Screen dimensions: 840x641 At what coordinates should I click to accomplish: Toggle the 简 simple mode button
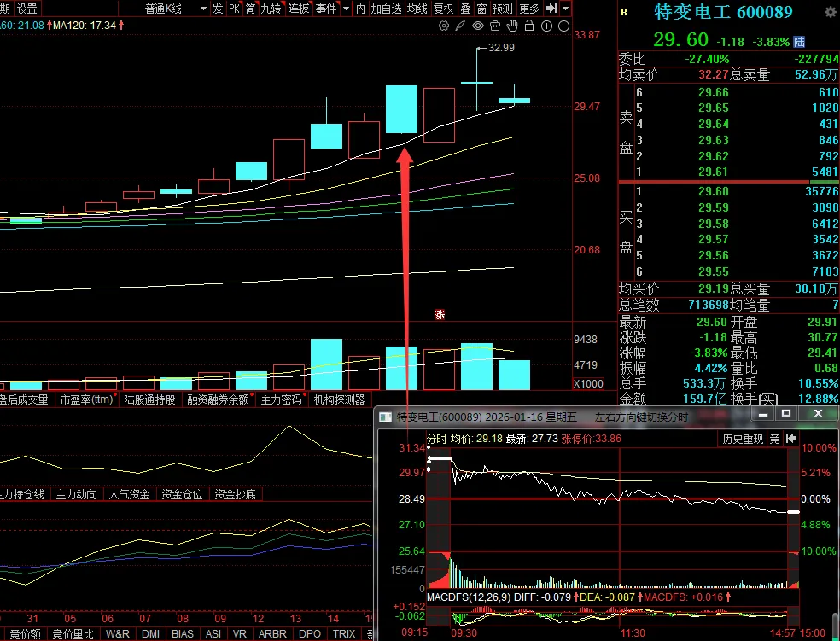pyautogui.click(x=250, y=8)
